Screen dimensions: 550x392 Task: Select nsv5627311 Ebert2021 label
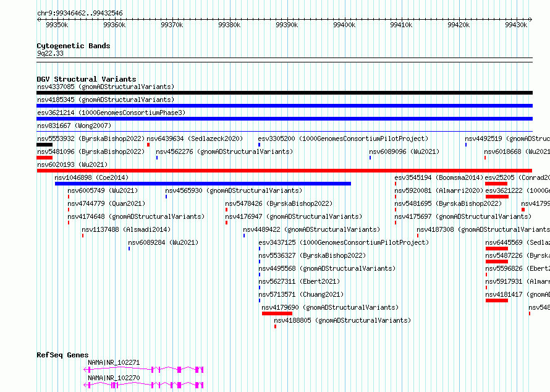(299, 281)
